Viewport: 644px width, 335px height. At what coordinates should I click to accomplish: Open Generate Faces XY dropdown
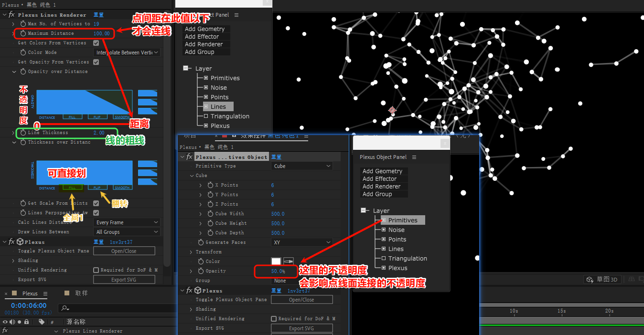[302, 242]
